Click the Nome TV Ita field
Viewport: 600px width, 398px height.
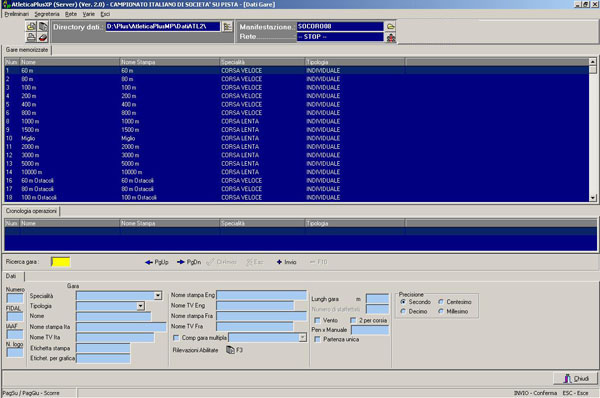tap(115, 337)
